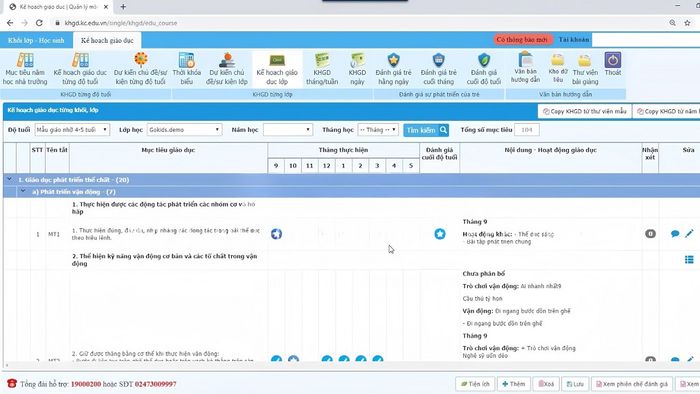This screenshot has width=700, height=394.
Task: Click Tiện ích button
Action: (475, 384)
